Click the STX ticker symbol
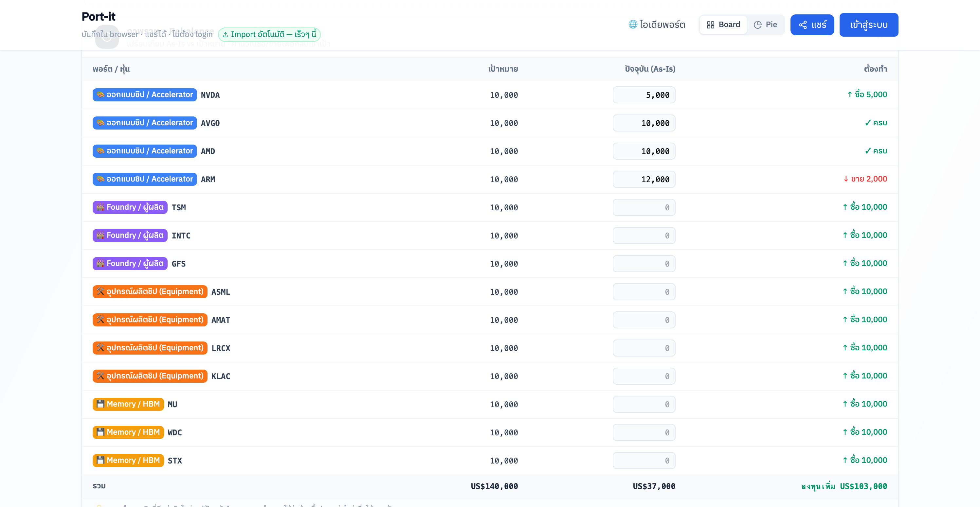 point(175,461)
